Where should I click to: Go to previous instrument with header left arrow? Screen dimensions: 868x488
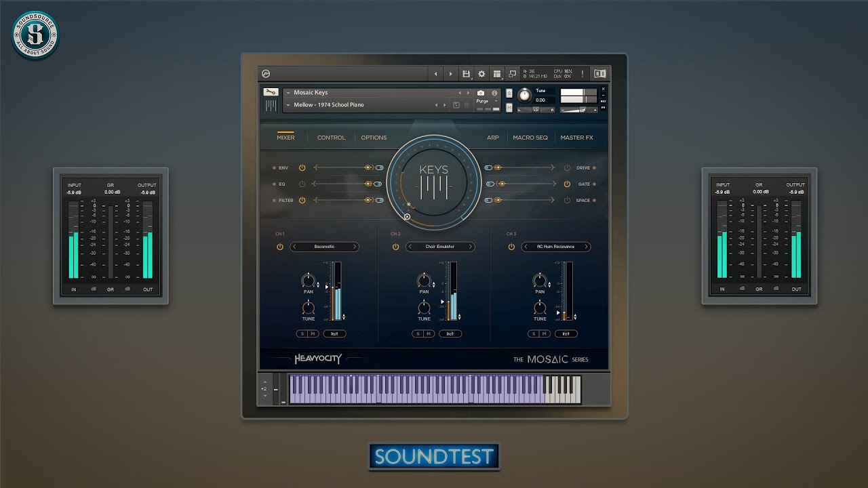tap(435, 74)
